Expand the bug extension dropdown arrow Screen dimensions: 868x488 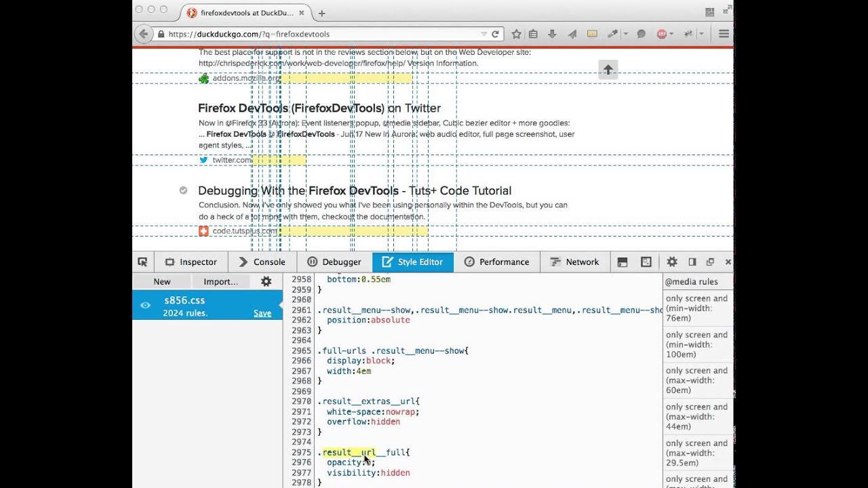[x=701, y=34]
